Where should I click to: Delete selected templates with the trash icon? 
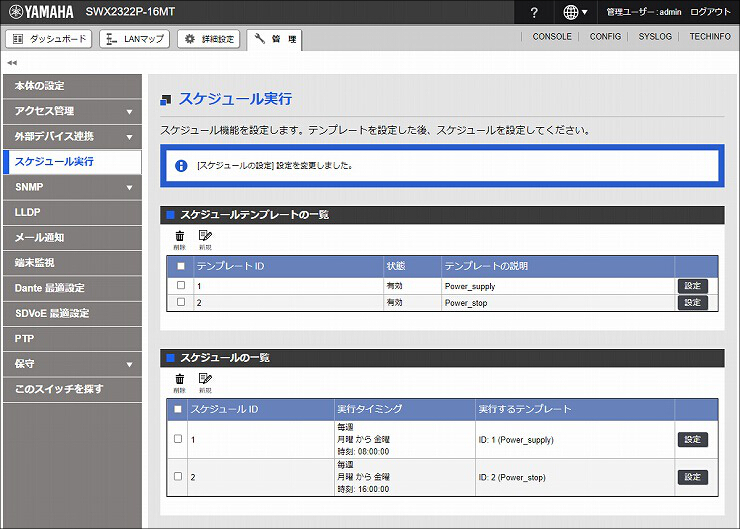pos(180,240)
